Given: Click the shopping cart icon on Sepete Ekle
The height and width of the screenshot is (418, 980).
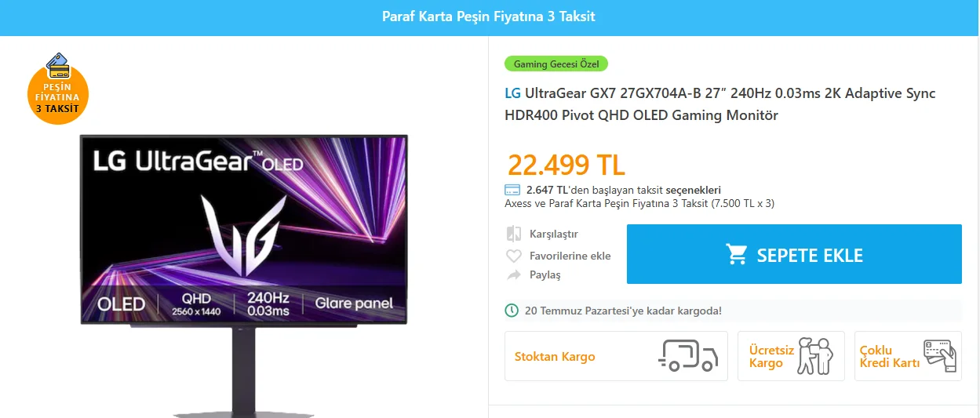Looking at the screenshot, I should tap(737, 255).
